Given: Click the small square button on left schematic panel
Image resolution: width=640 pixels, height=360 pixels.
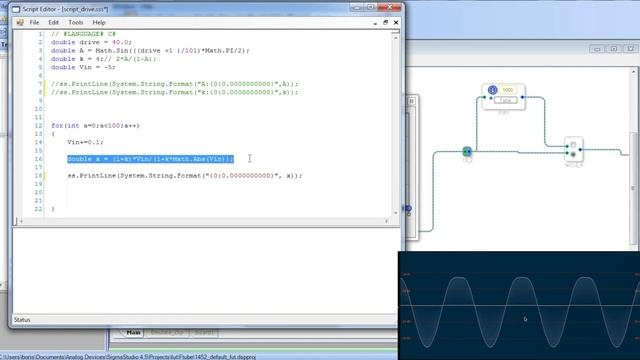Looking at the screenshot, I should point(411,101).
